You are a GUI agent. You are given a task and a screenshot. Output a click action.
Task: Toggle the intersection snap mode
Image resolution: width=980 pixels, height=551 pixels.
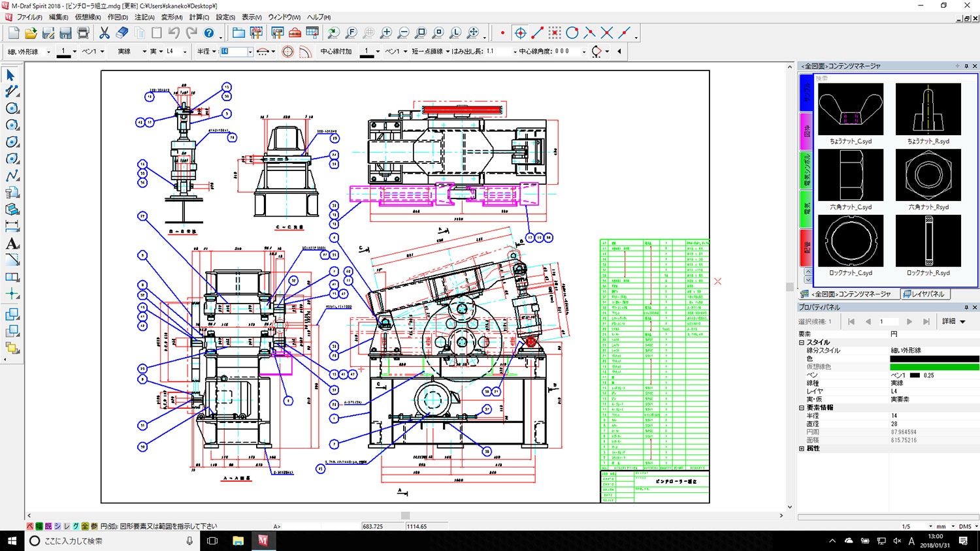607,33
